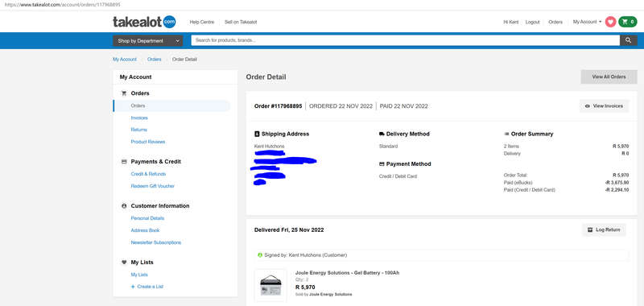The image size is (644, 306).
Task: Click the Payments & Credit card icon
Action: click(x=124, y=162)
